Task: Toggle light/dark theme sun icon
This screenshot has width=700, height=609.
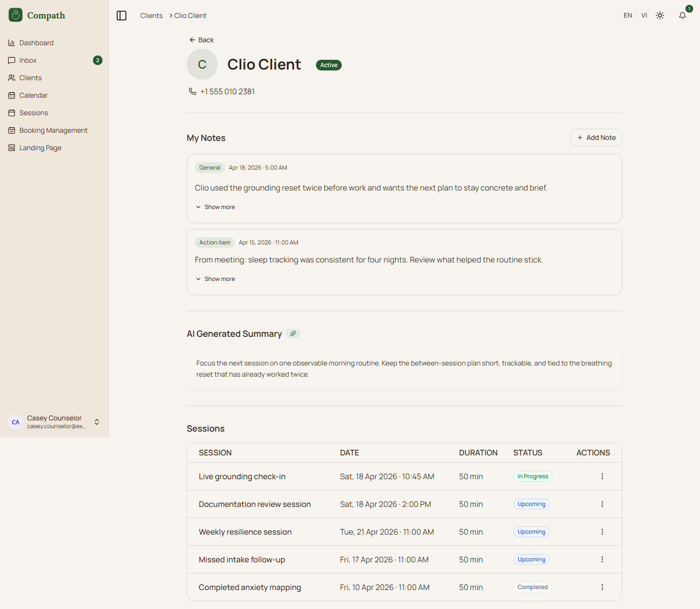Action: click(660, 16)
